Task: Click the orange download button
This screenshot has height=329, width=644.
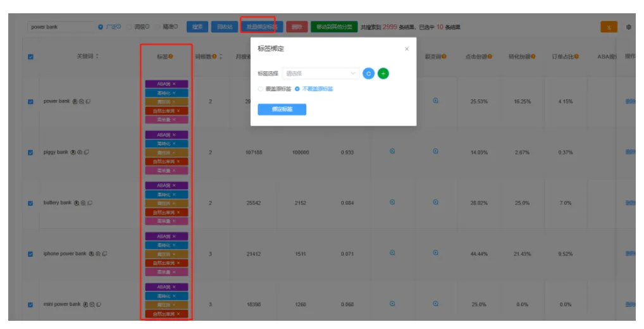Action: 609,27
